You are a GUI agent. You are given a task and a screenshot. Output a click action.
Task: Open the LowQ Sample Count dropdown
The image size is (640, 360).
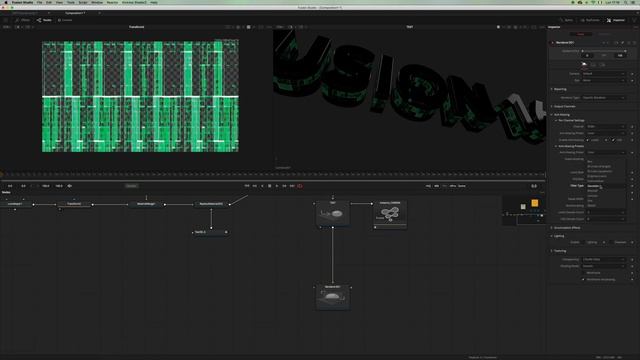tap(606, 212)
